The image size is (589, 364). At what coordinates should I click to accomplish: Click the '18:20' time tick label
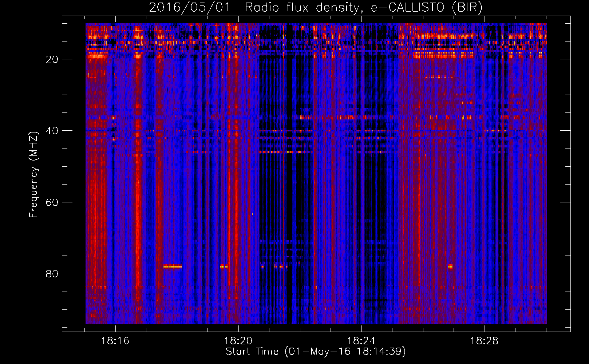pyautogui.click(x=238, y=341)
